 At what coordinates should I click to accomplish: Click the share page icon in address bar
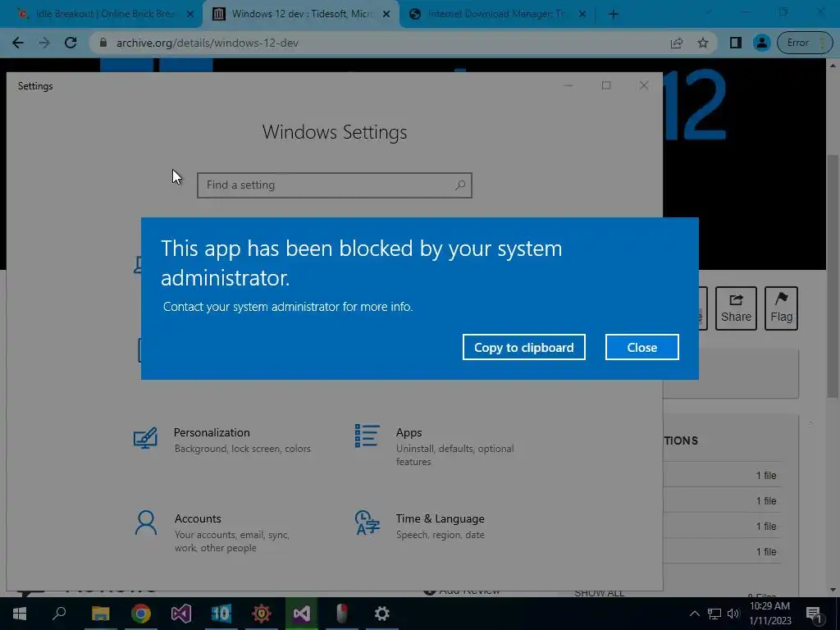coord(677,43)
